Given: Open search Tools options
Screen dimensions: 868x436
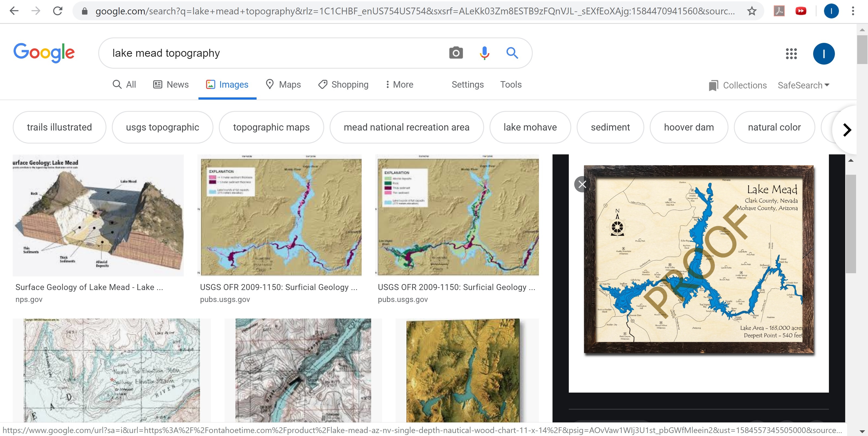Looking at the screenshot, I should 510,84.
